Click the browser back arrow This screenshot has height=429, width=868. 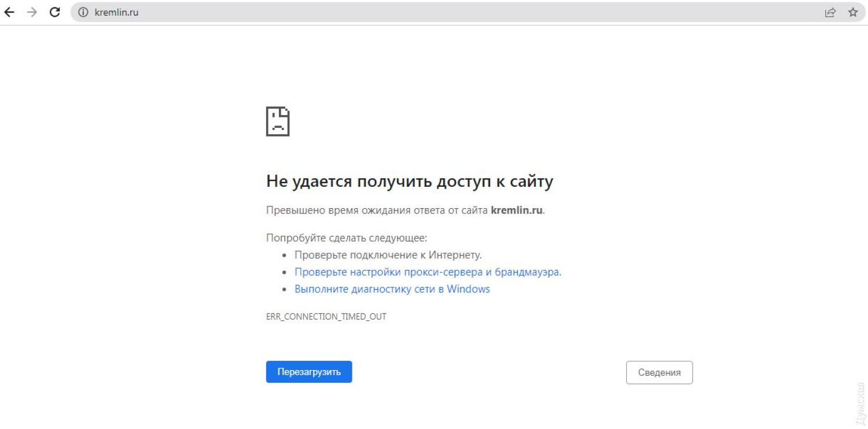coord(9,12)
